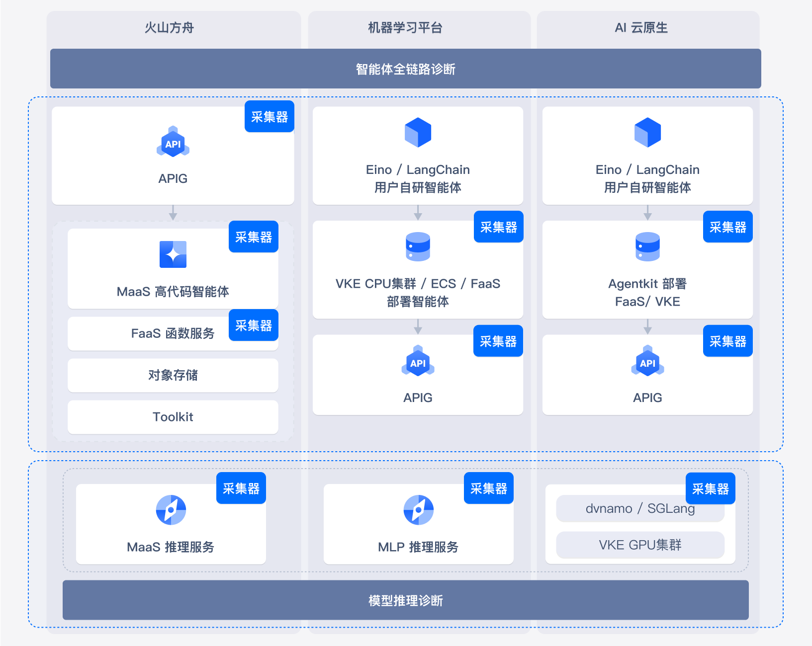Click the 'APIG' label in 机器学习平台 column
Image resolution: width=812 pixels, height=646 pixels.
[418, 398]
